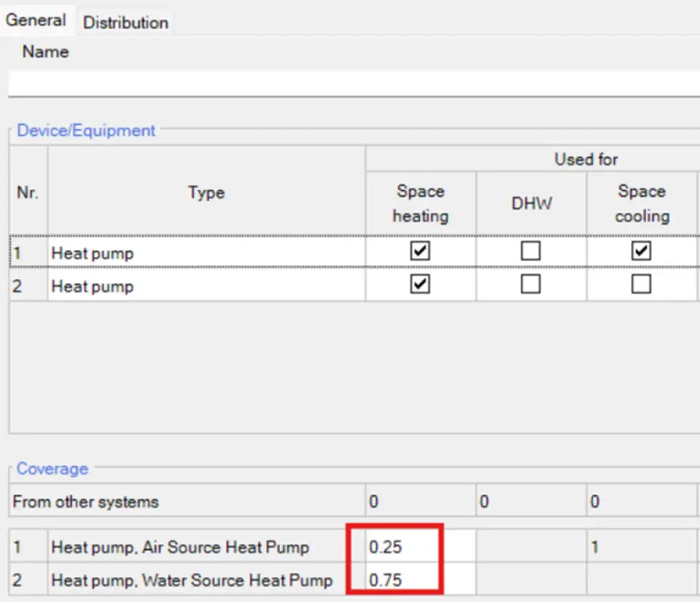Uncheck Space heating for Heat pump row 2
700x602 pixels.
(420, 284)
